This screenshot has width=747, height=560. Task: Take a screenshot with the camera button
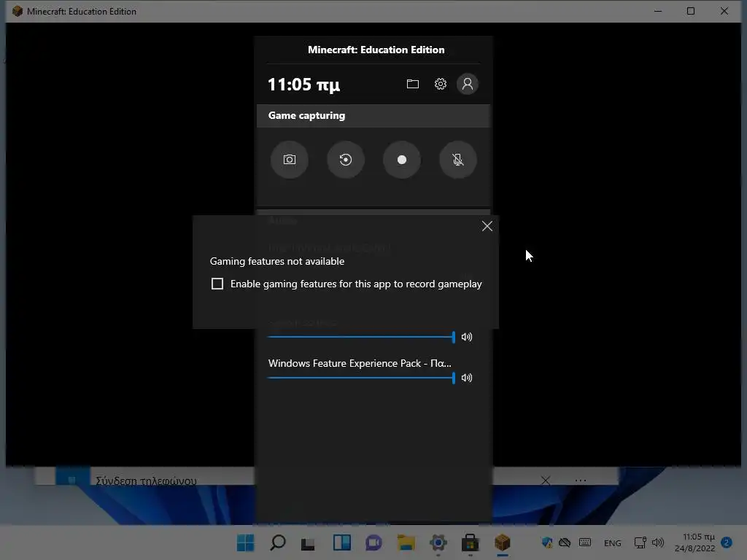pos(289,160)
